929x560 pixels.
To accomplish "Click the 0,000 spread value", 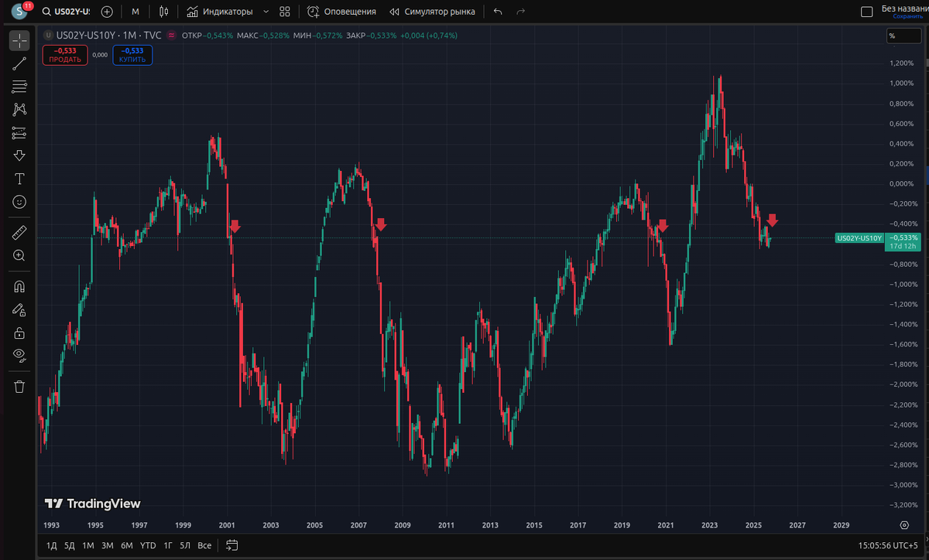I will [100, 55].
